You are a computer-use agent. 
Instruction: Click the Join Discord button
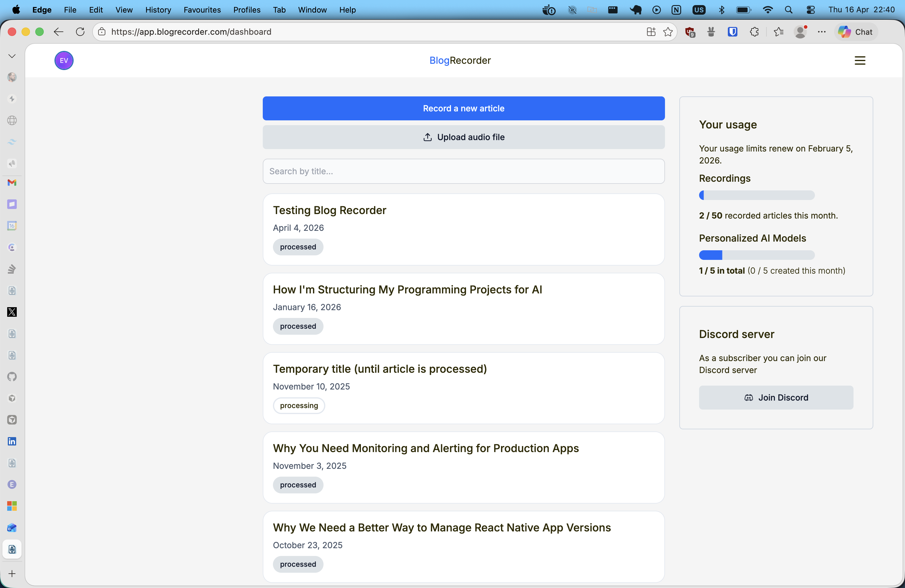tap(776, 398)
